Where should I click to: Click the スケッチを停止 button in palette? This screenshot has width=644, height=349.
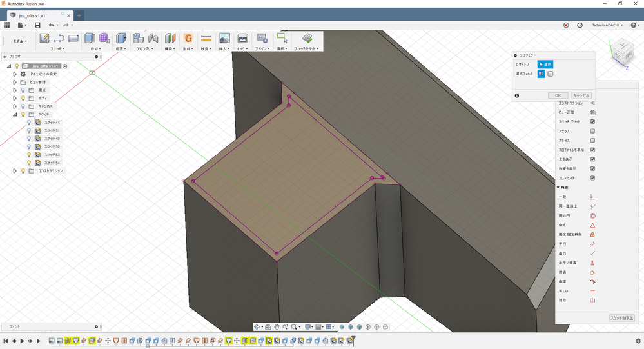[622, 318]
